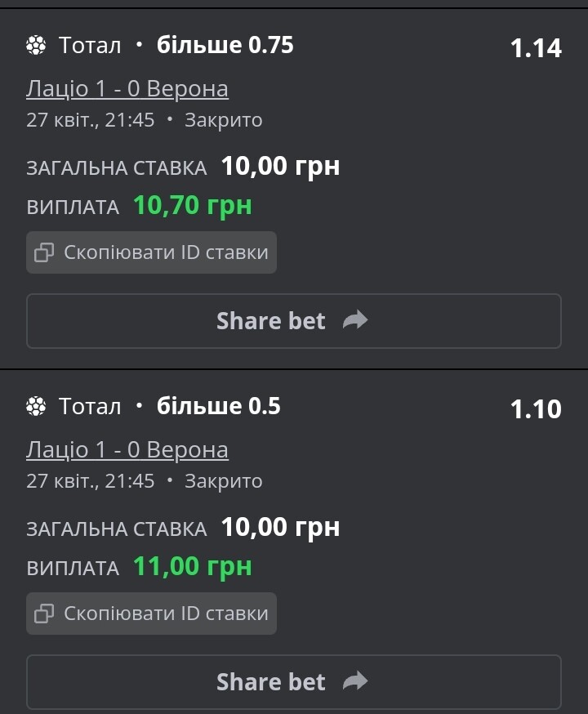The image size is (588, 714).
Task: Tap the share arrow icon in the second bet
Action: pos(355,681)
